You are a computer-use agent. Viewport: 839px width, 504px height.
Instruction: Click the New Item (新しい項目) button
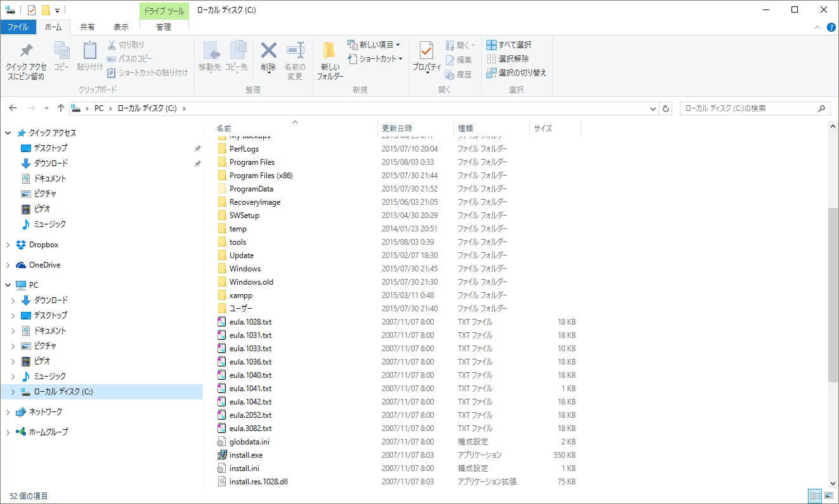tap(374, 45)
